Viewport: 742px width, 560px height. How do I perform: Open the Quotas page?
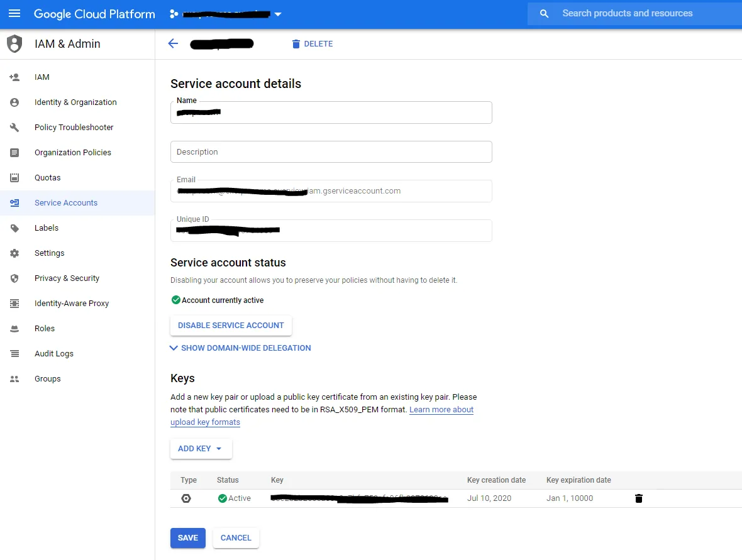[x=47, y=177]
